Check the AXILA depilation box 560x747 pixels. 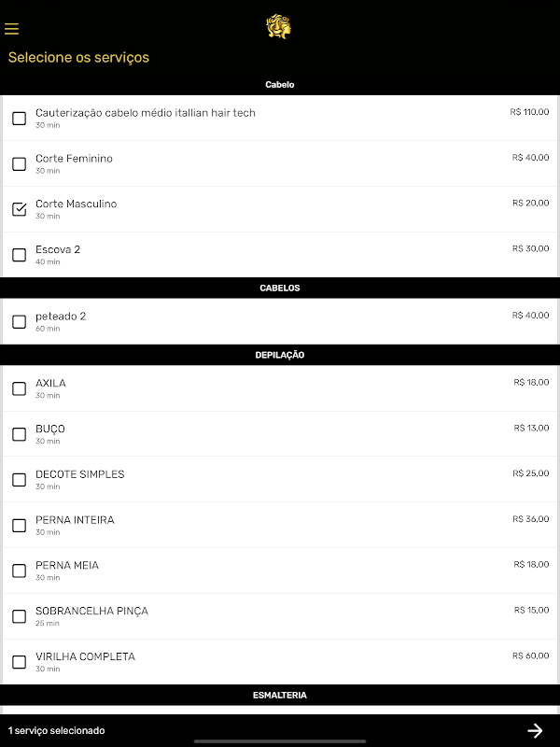click(19, 389)
